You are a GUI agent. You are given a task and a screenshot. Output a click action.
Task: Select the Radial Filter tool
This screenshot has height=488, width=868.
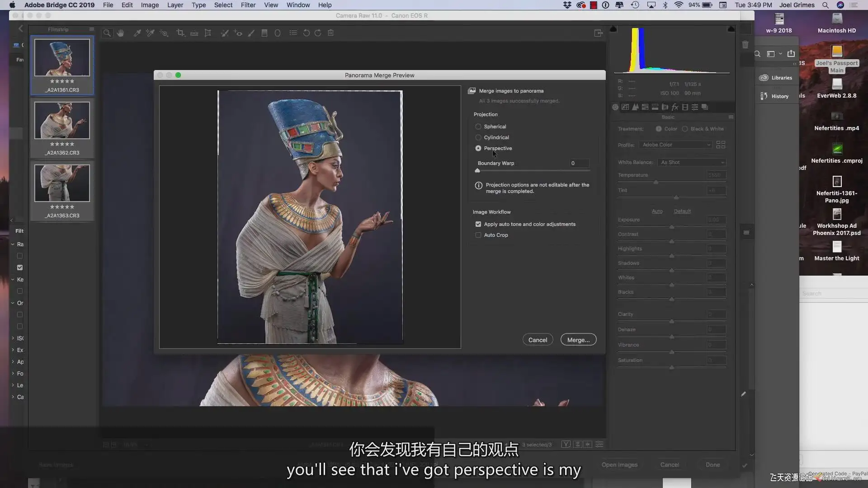click(x=278, y=33)
